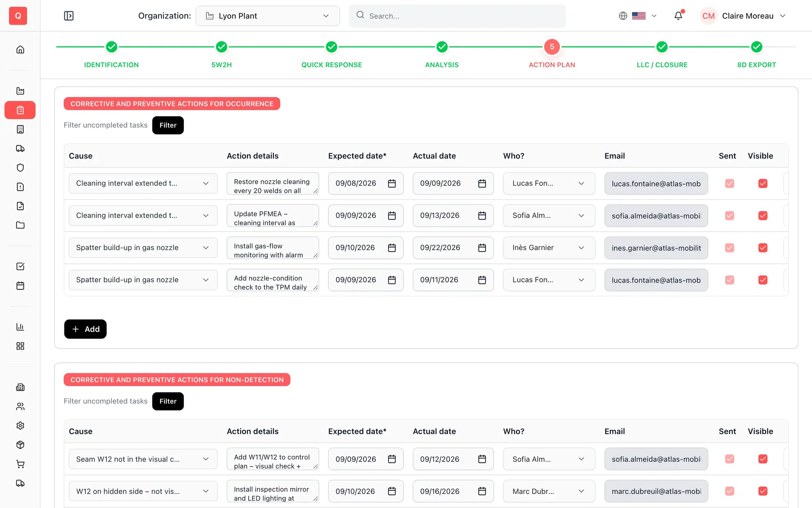Open the settings gear in sidebar

pyautogui.click(x=20, y=426)
